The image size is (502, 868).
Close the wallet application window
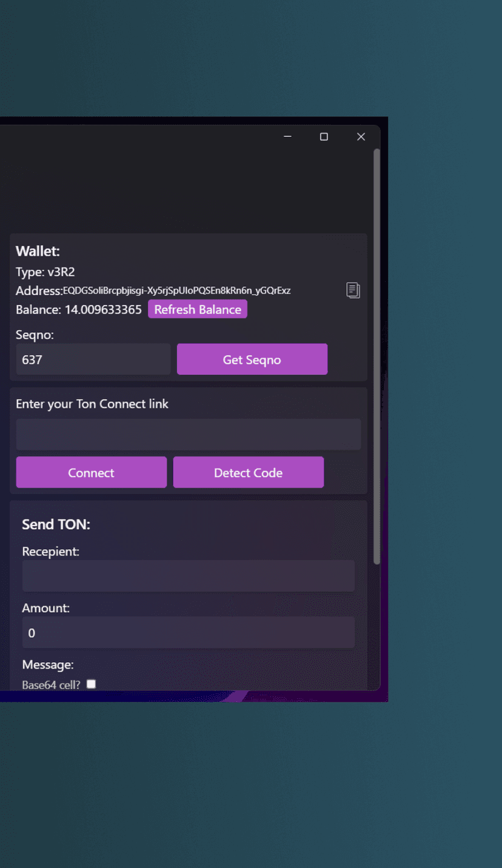(361, 137)
